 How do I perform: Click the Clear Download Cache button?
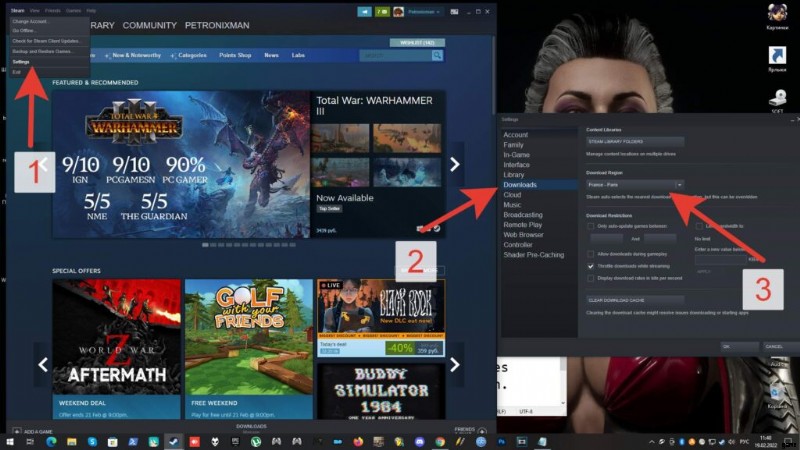click(635, 300)
